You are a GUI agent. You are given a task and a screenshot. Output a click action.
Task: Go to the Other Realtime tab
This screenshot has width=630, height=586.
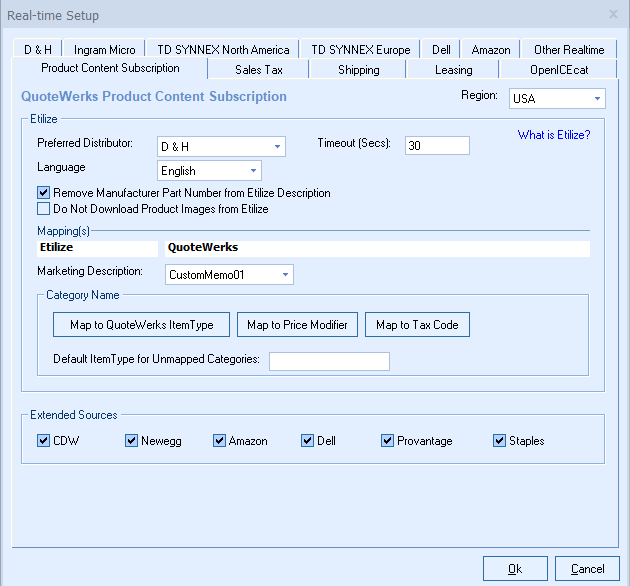click(x=569, y=49)
